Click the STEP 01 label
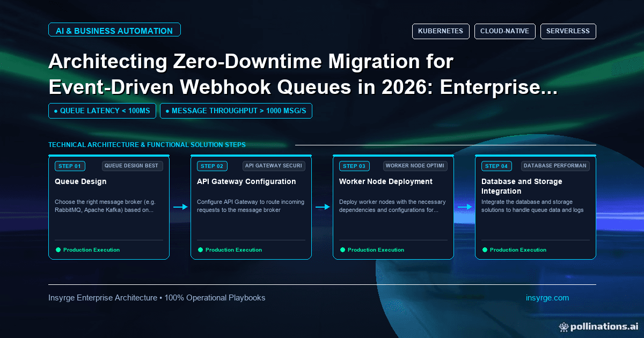This screenshot has width=644, height=338. click(70, 166)
